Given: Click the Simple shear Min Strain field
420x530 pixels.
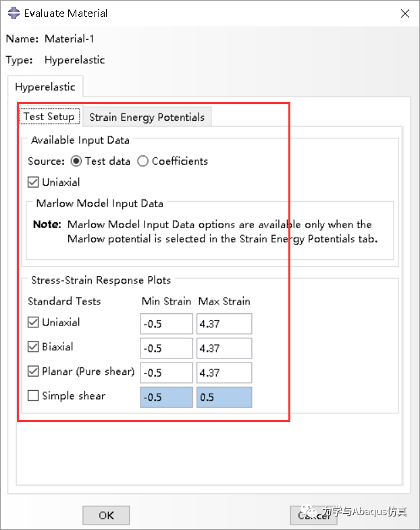Looking at the screenshot, I should [x=166, y=397].
